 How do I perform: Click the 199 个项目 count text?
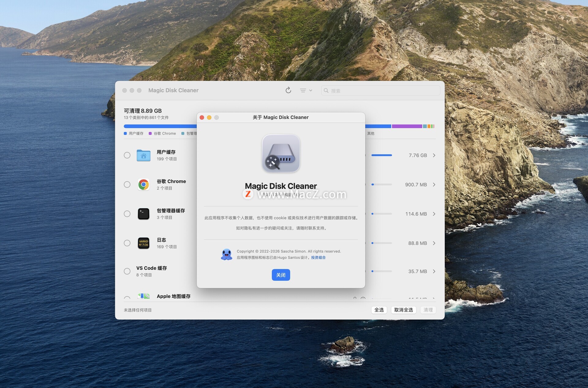[167, 159]
